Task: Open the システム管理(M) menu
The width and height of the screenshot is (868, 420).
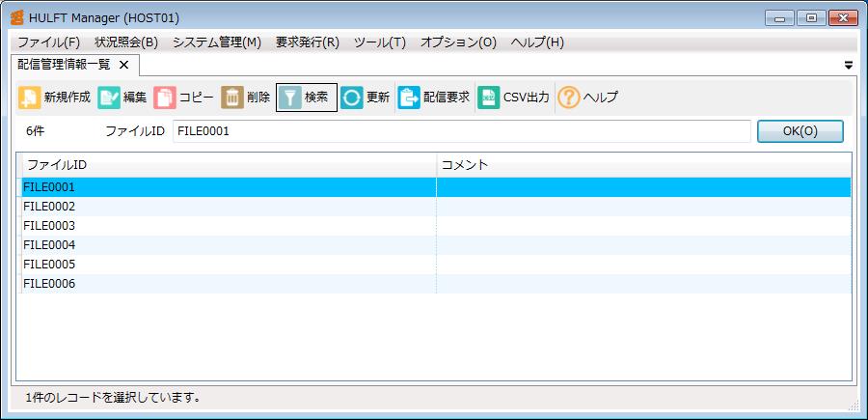Action: click(x=217, y=42)
